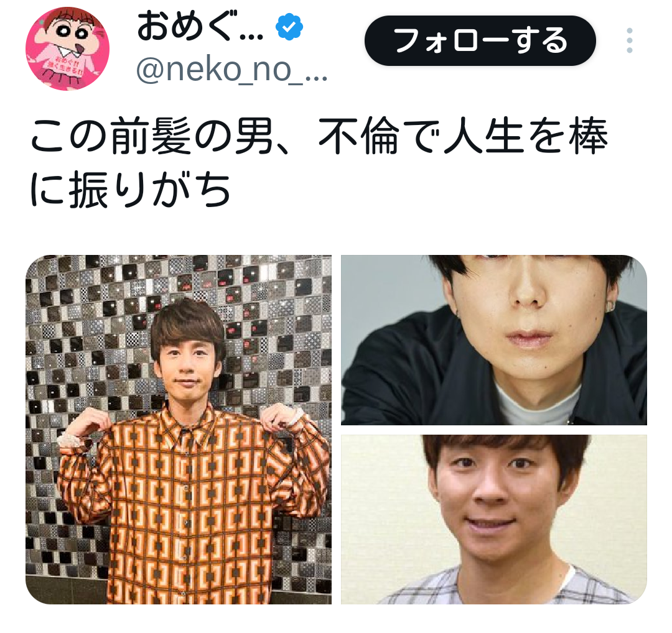The width and height of the screenshot is (672, 633).
Task: Click the blue verified badge checkmark
Action: pyautogui.click(x=289, y=27)
